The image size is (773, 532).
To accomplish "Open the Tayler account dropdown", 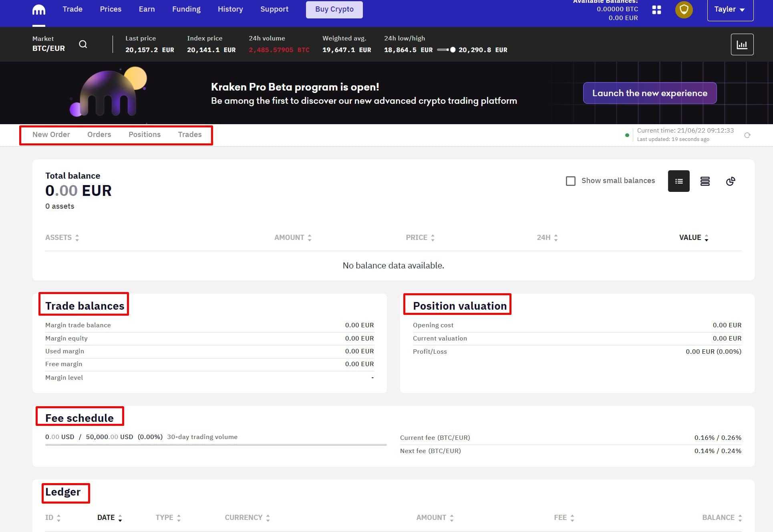I will (x=730, y=10).
